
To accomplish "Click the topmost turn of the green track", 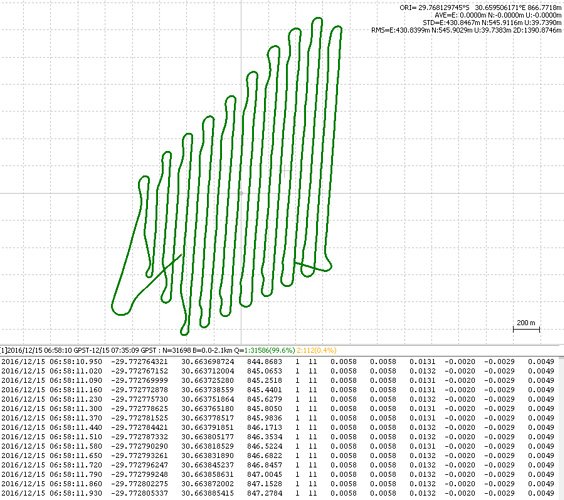I will tap(317, 20).
